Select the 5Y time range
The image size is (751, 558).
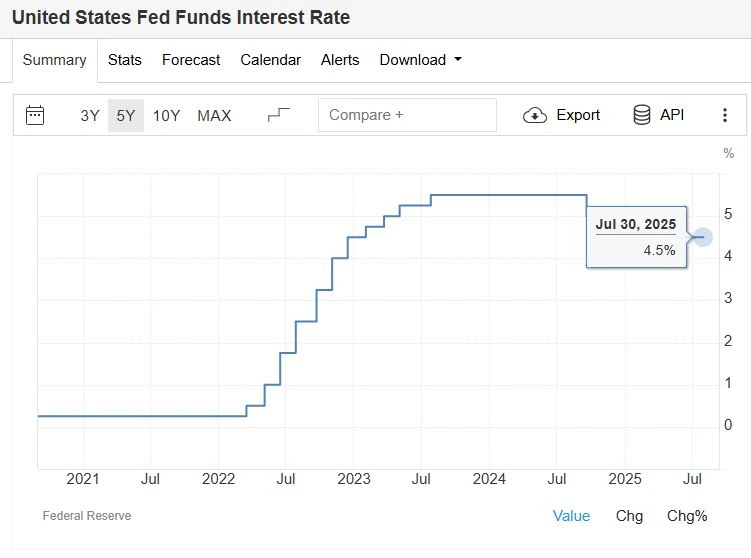[x=126, y=115]
